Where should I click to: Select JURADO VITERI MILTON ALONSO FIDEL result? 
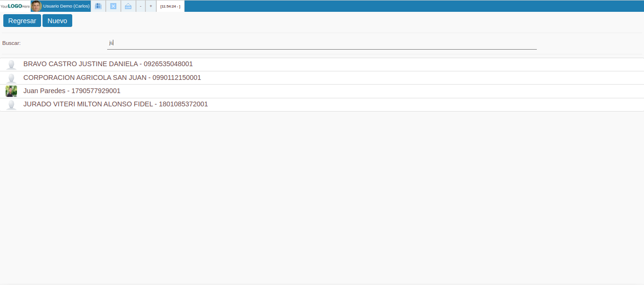point(322,104)
